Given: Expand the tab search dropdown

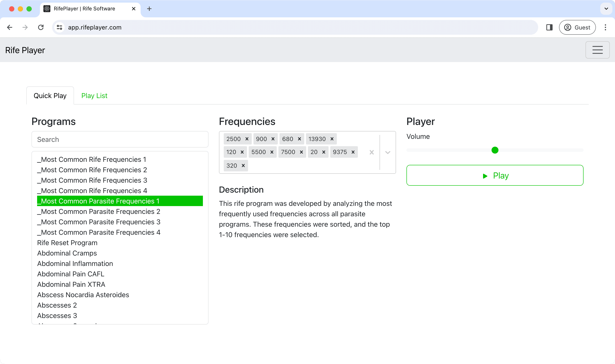Looking at the screenshot, I should (606, 9).
